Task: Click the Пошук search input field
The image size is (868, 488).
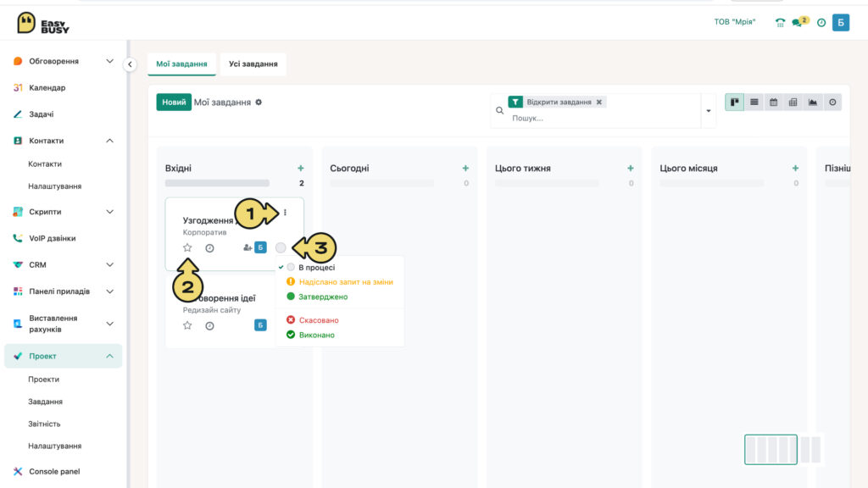Action: (604, 118)
